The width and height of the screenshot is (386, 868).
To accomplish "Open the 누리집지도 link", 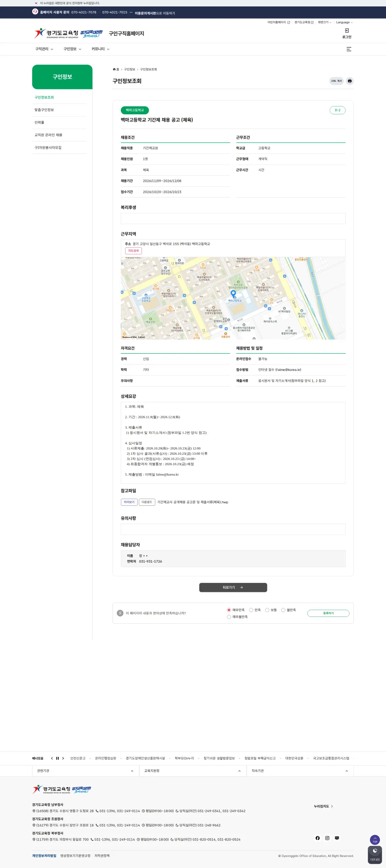I will [x=323, y=806].
